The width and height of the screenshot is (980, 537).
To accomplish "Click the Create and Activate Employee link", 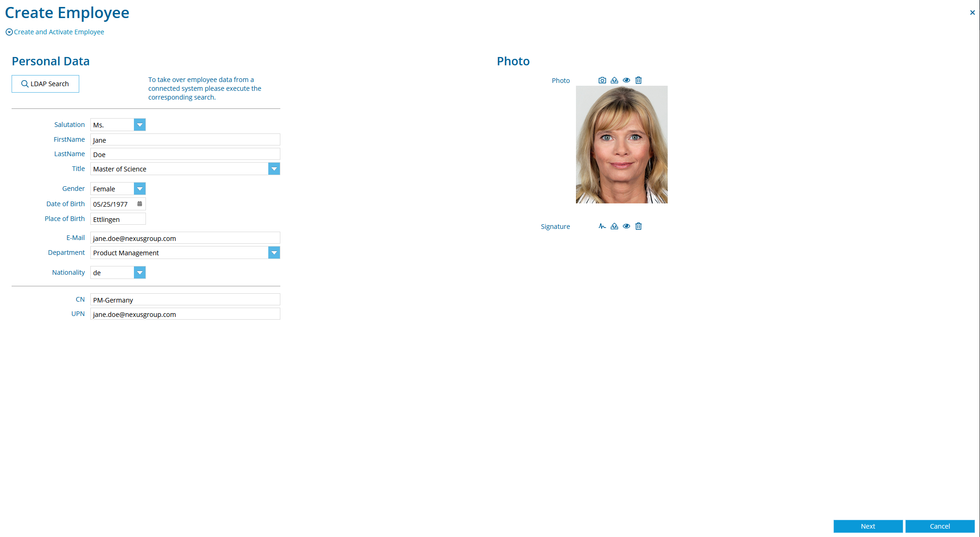I will coord(59,32).
